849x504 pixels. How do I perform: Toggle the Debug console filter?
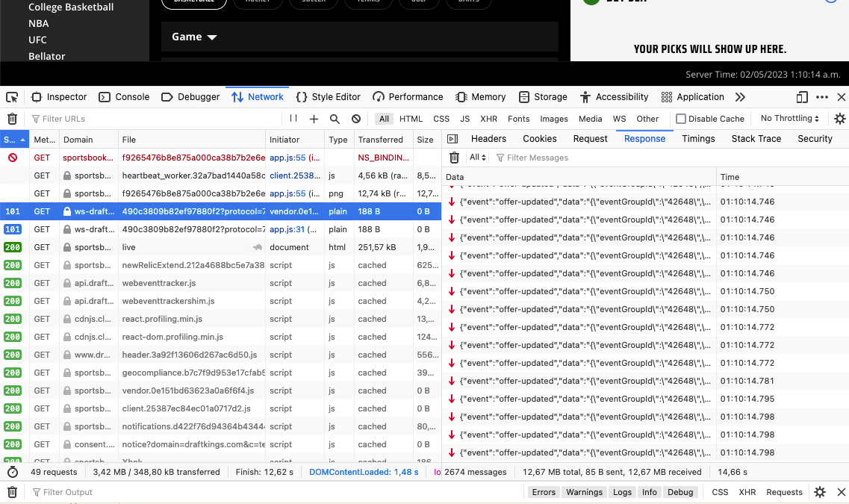point(680,492)
